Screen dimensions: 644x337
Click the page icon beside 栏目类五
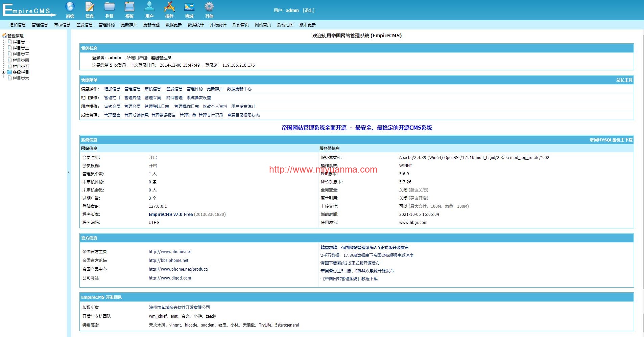(10, 66)
